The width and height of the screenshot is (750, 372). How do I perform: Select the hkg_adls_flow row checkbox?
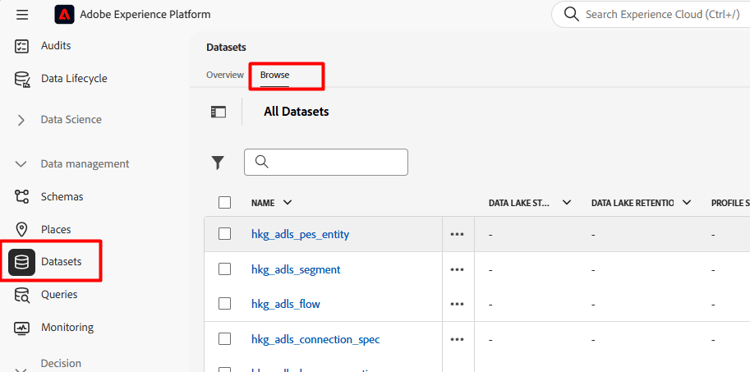[x=224, y=304]
